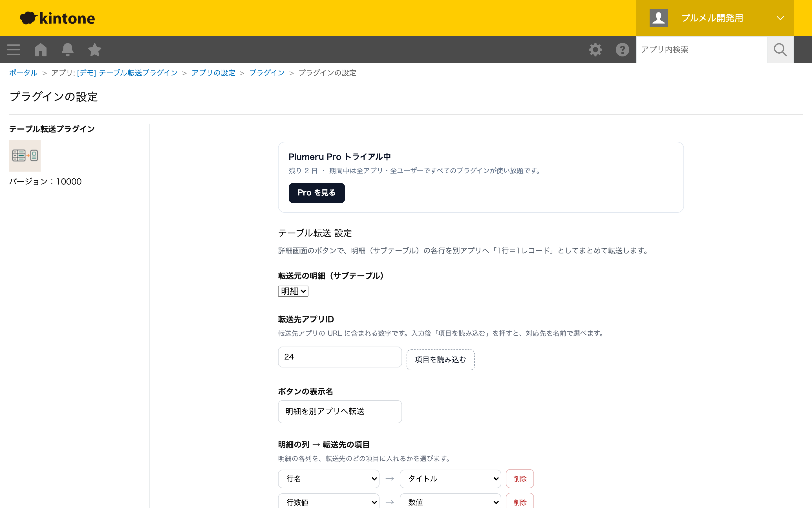Open settings gear icon
This screenshot has width=812, height=508.
(x=595, y=50)
